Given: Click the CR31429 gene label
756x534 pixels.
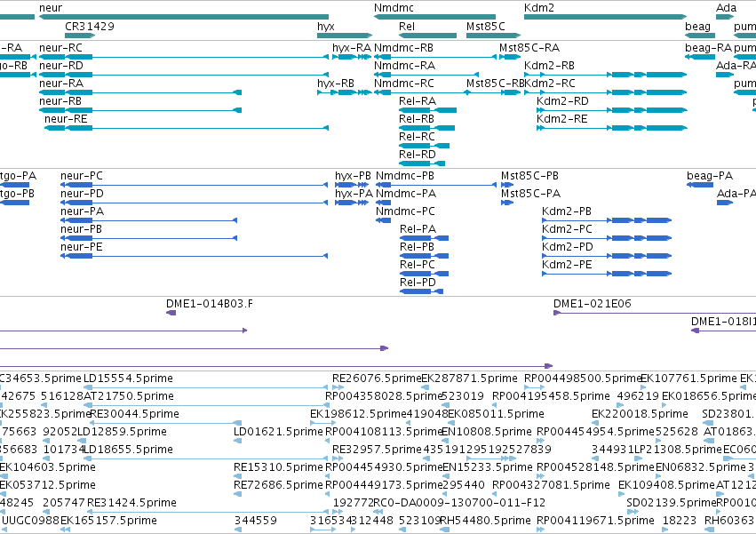Looking at the screenshot, I should click(90, 26).
